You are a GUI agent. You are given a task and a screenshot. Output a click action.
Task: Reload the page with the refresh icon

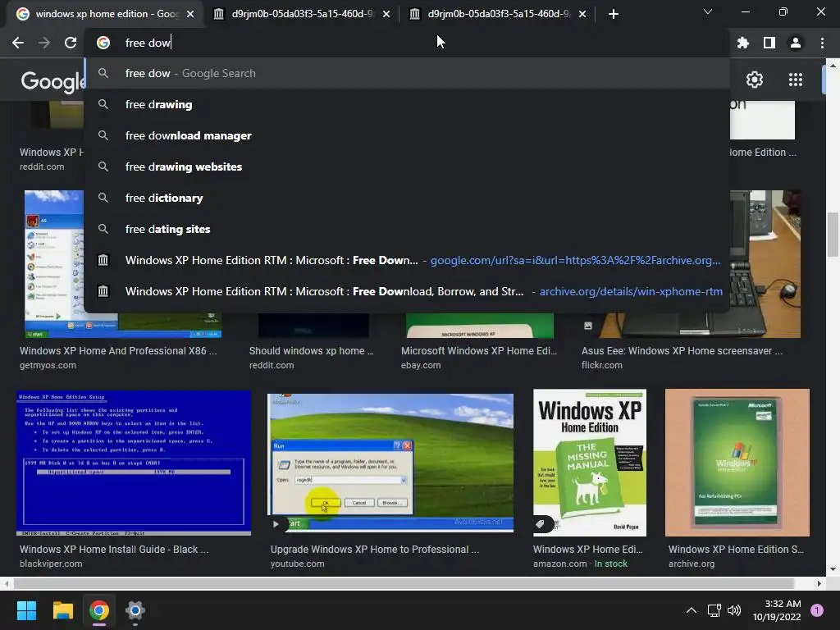pos(71,43)
